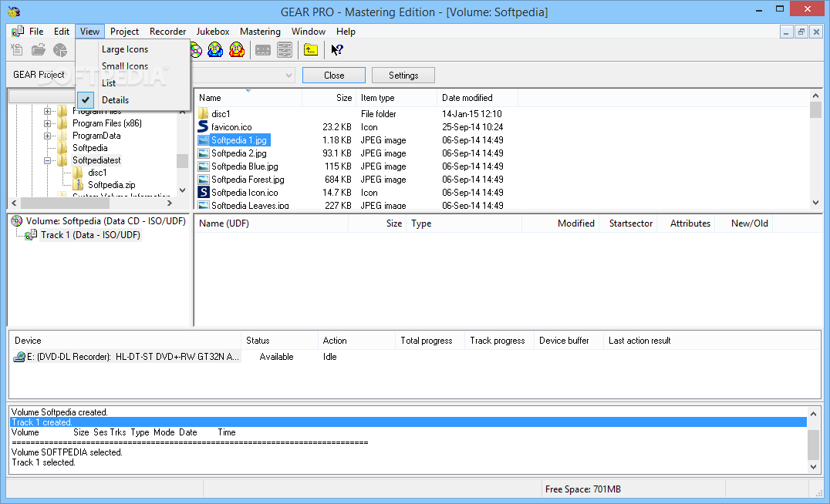Collapse the Softpediatest tree node
Image resolution: width=830 pixels, height=504 pixels.
pyautogui.click(x=47, y=160)
